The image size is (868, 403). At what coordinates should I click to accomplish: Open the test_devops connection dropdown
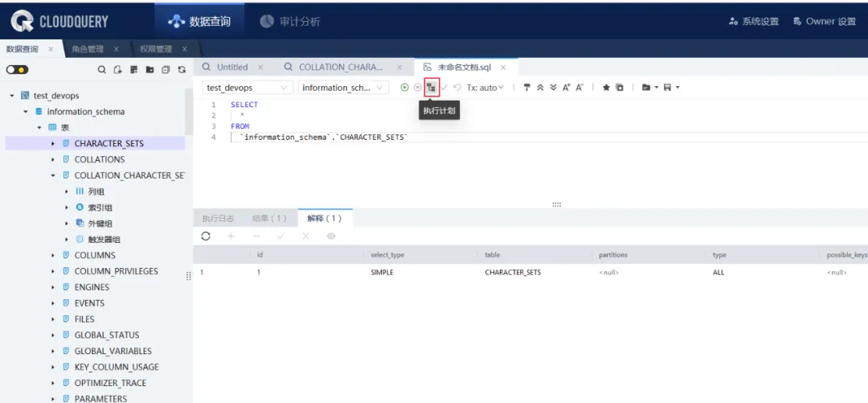point(248,88)
